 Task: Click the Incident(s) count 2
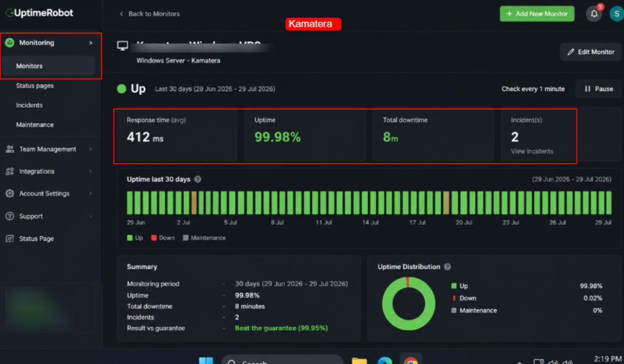coord(514,137)
